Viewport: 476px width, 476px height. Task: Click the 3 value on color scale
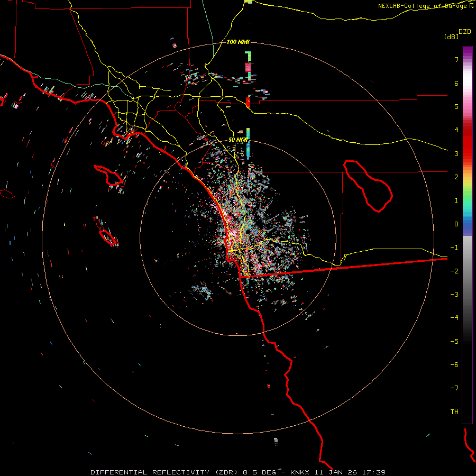click(x=456, y=153)
